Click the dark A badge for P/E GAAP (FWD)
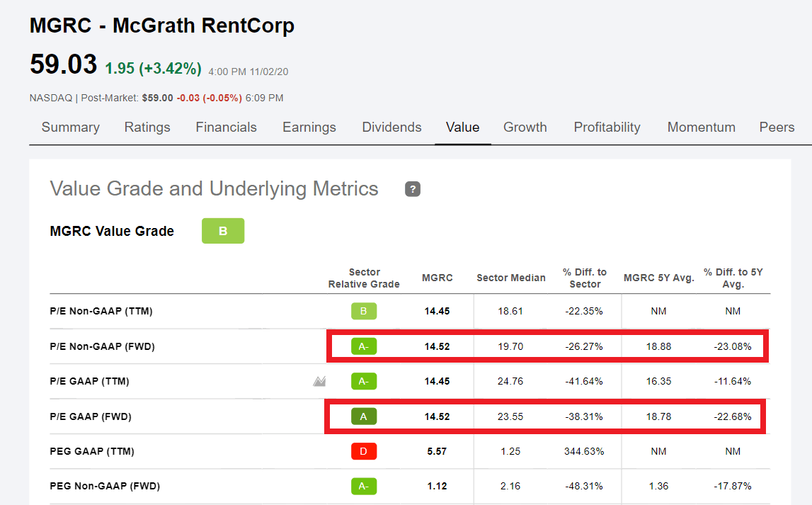 (x=363, y=416)
